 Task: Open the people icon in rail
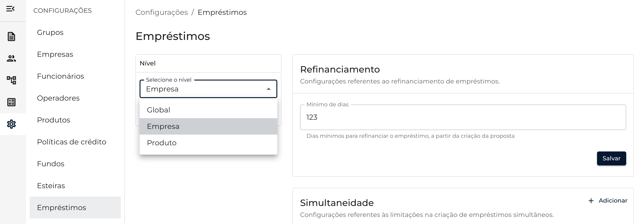pos(11,58)
